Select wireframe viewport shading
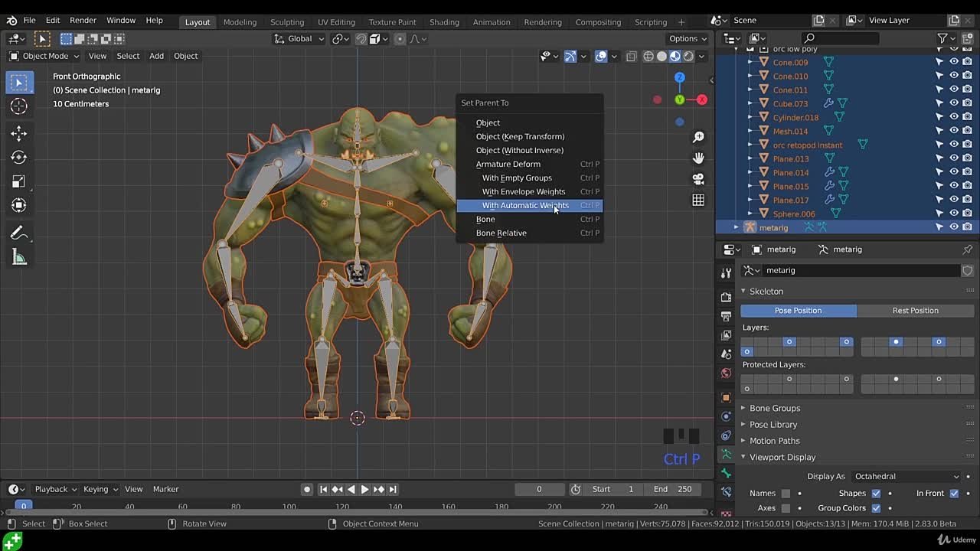The image size is (980, 551). [648, 56]
